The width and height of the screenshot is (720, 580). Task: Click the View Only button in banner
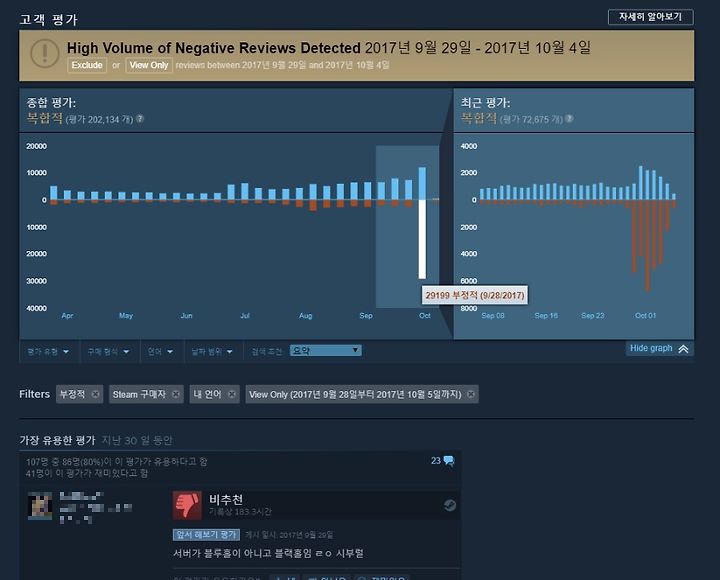(149, 65)
